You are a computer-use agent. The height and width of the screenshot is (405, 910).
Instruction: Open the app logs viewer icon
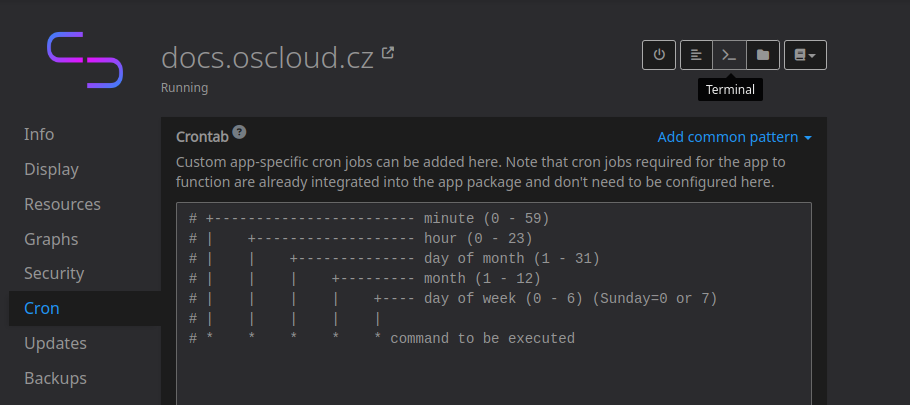(696, 55)
